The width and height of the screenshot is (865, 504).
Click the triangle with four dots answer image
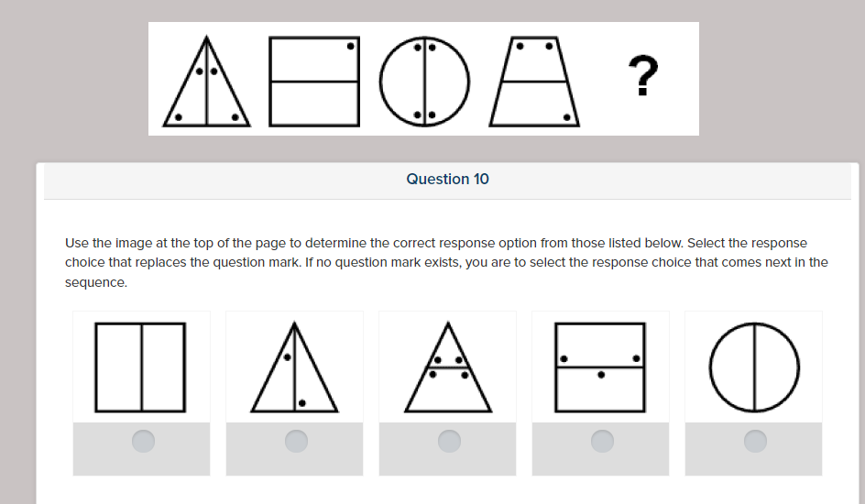448,367
